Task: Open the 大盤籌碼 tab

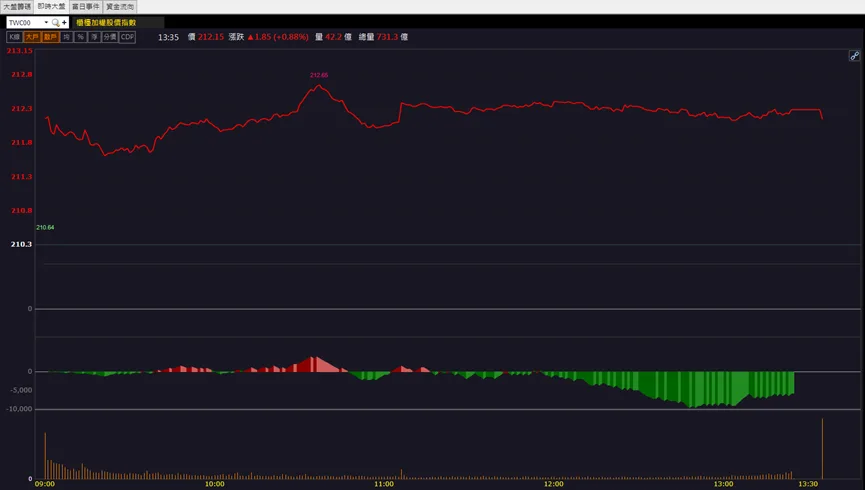Action: point(17,7)
